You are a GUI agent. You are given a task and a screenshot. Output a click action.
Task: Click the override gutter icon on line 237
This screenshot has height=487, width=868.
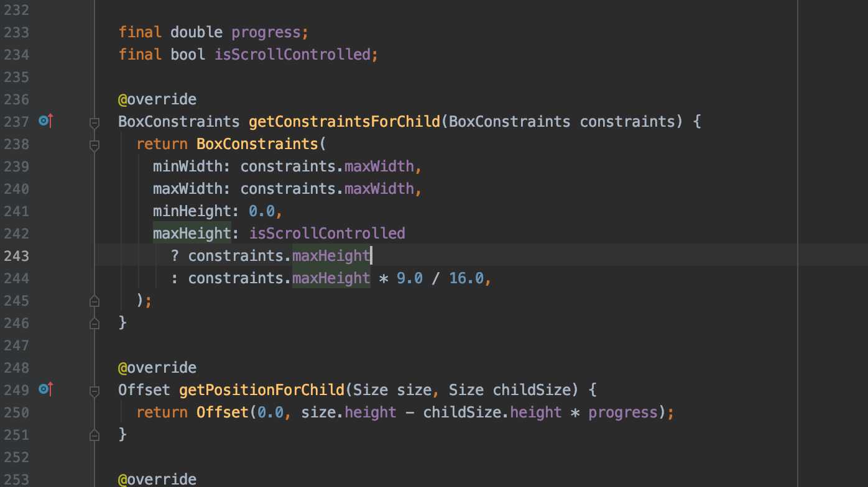point(46,121)
